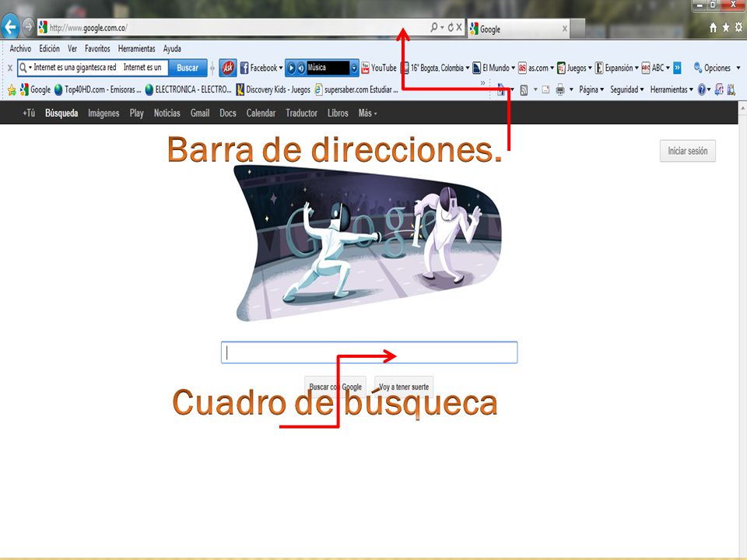Open the IE Tools gear icon

coord(738,28)
